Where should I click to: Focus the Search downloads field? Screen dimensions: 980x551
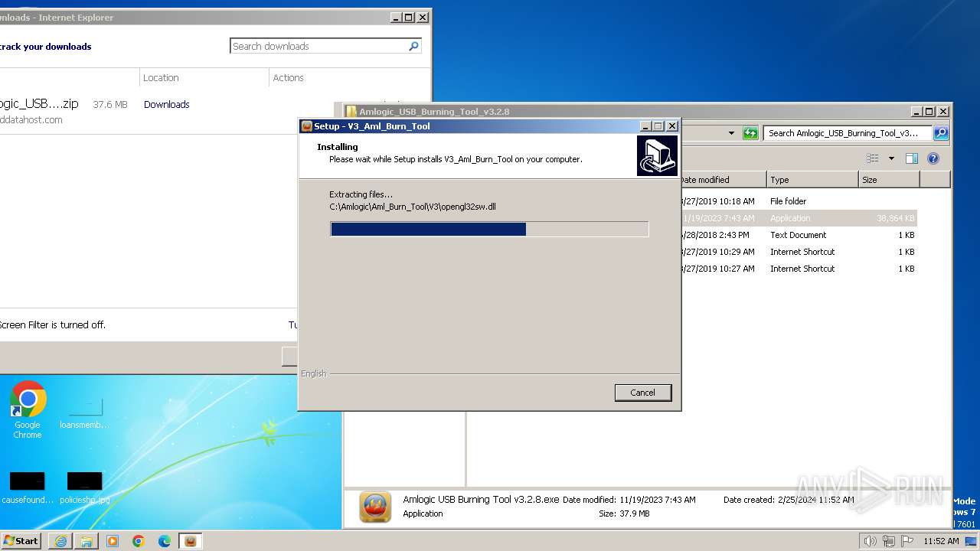(x=318, y=47)
